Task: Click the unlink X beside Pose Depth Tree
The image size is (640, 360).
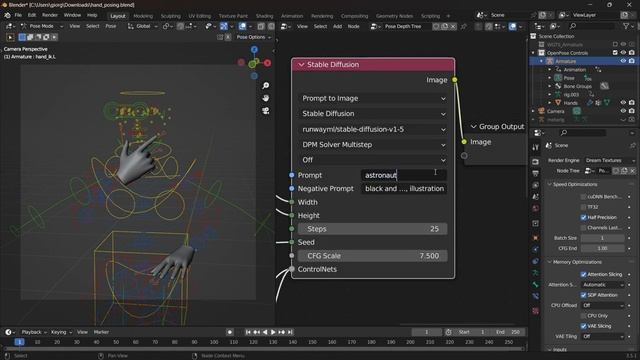Action: (453, 27)
